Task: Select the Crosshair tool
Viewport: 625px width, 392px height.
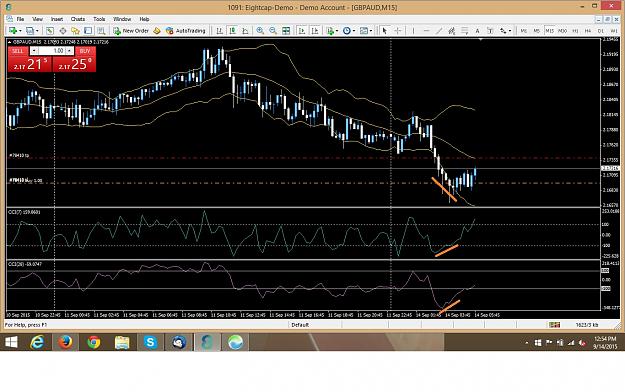Action: [398, 31]
